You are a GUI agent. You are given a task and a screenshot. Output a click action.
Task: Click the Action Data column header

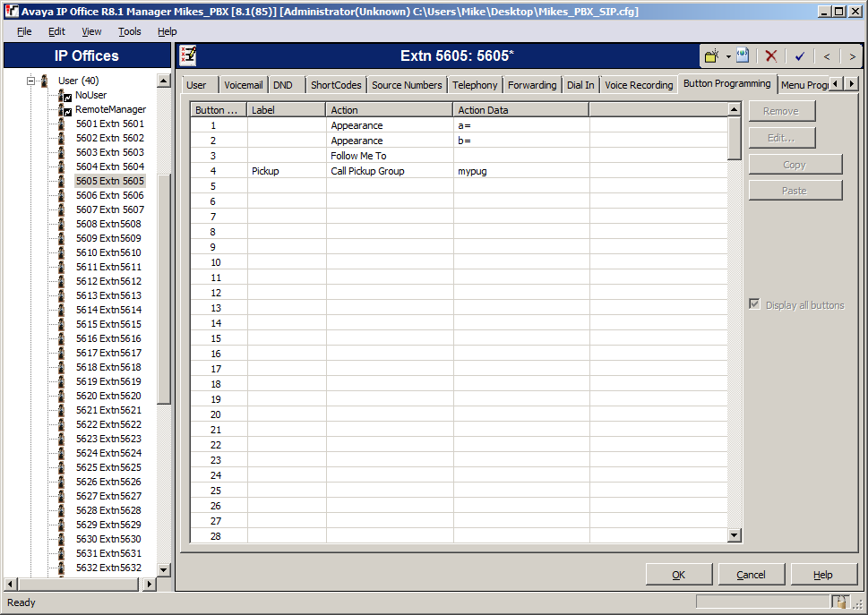[x=521, y=110]
